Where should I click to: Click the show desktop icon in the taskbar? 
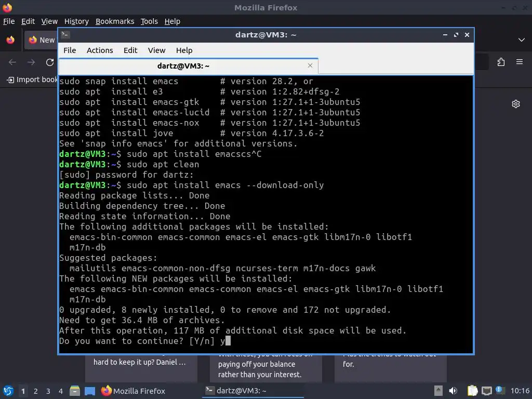[x=90, y=391]
